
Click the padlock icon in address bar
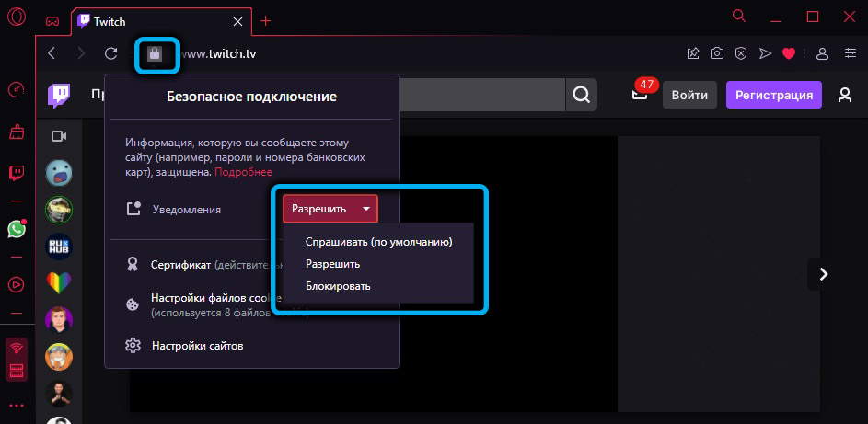(x=154, y=54)
